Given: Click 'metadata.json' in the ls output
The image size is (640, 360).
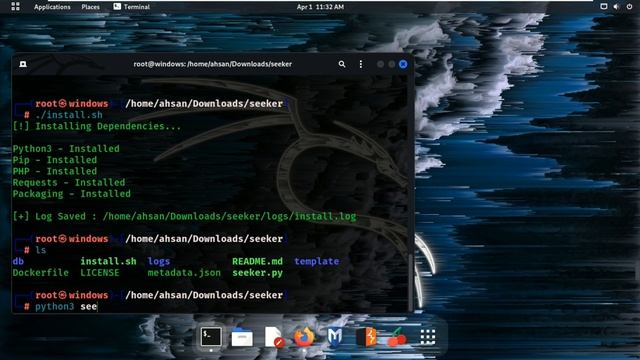Looking at the screenshot, I should click(184, 273).
